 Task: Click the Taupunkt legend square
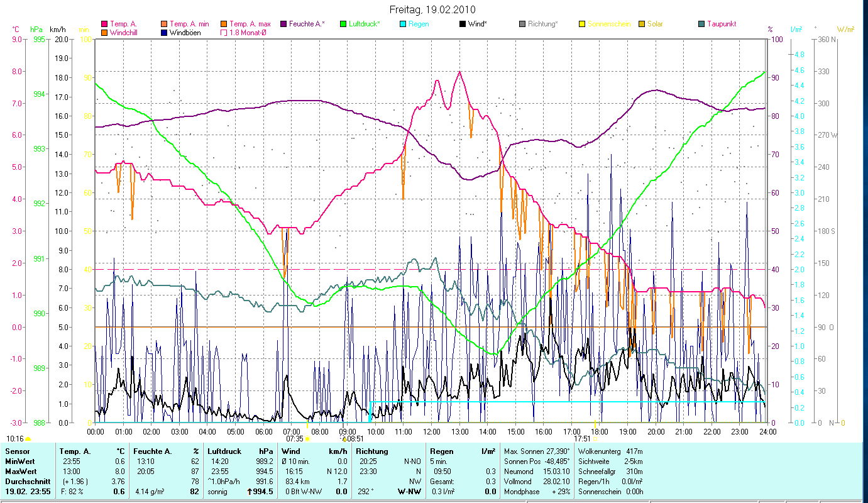click(701, 24)
